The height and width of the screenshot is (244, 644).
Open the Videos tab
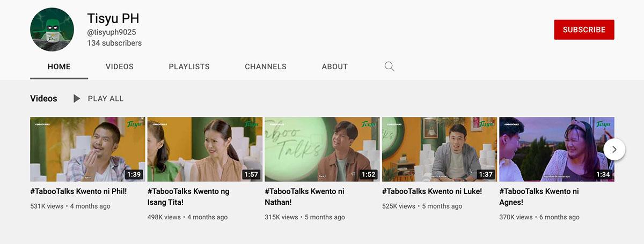tap(120, 66)
